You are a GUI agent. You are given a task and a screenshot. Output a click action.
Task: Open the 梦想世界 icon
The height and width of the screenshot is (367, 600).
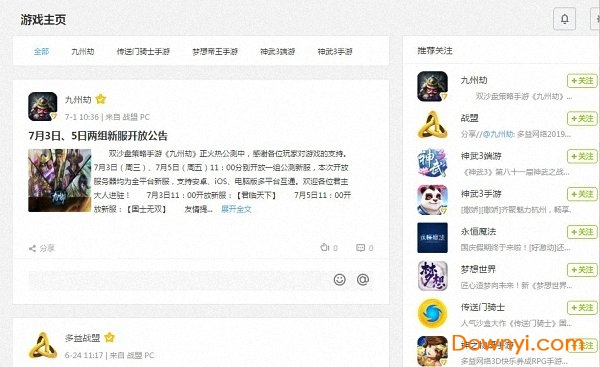[432, 276]
